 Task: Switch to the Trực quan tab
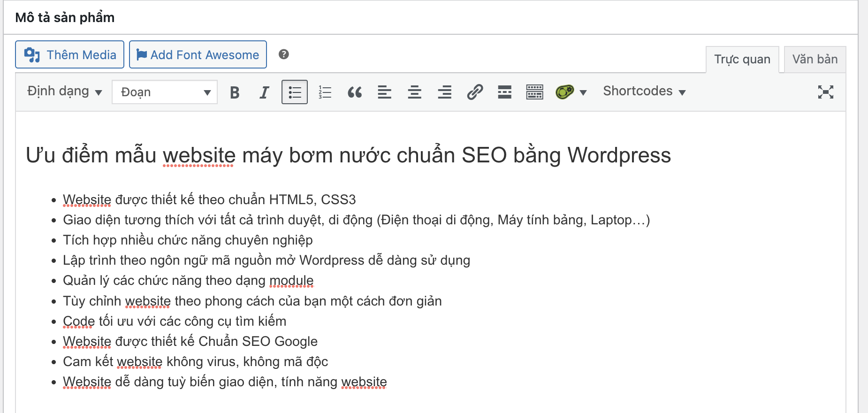[742, 60]
